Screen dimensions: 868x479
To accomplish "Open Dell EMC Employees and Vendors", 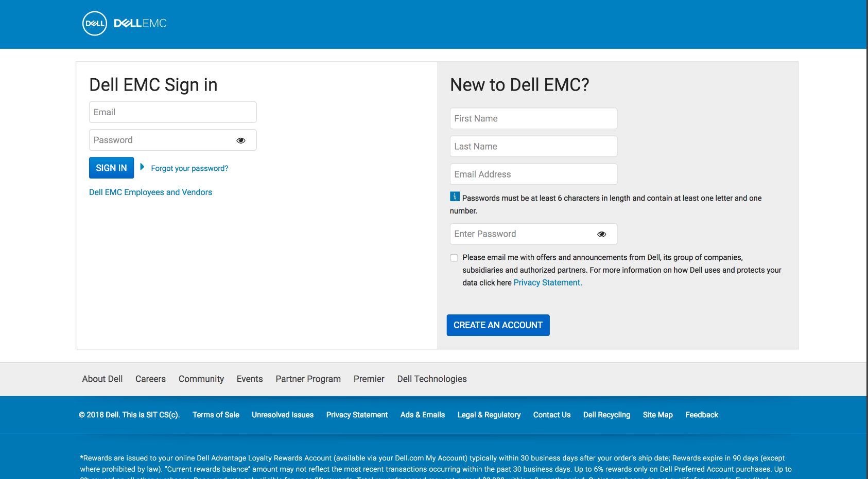I will coord(150,192).
